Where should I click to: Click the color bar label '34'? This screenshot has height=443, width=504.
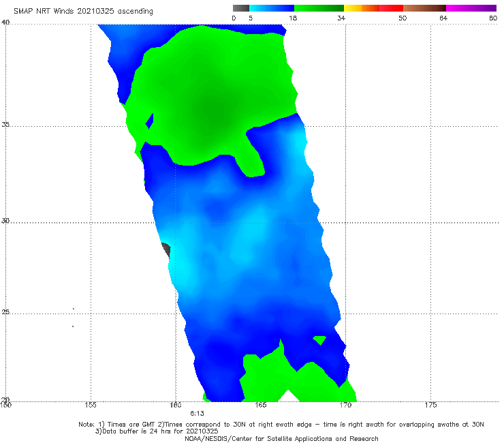[x=341, y=18]
